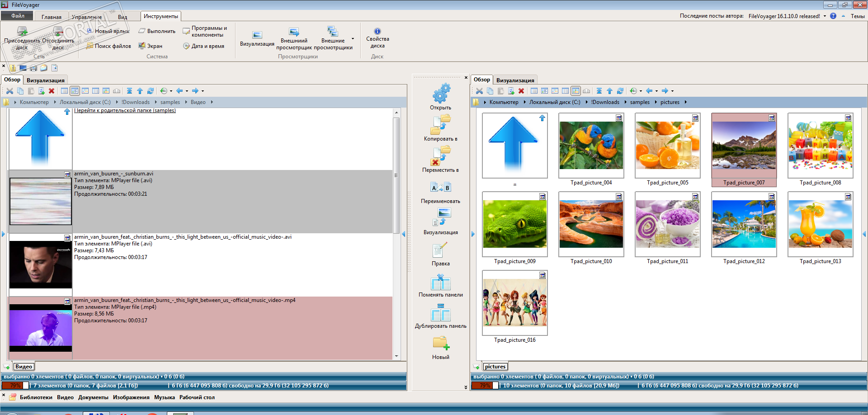Open the Документы favorite link
Viewport: 868px width, 415px height.
[93, 397]
